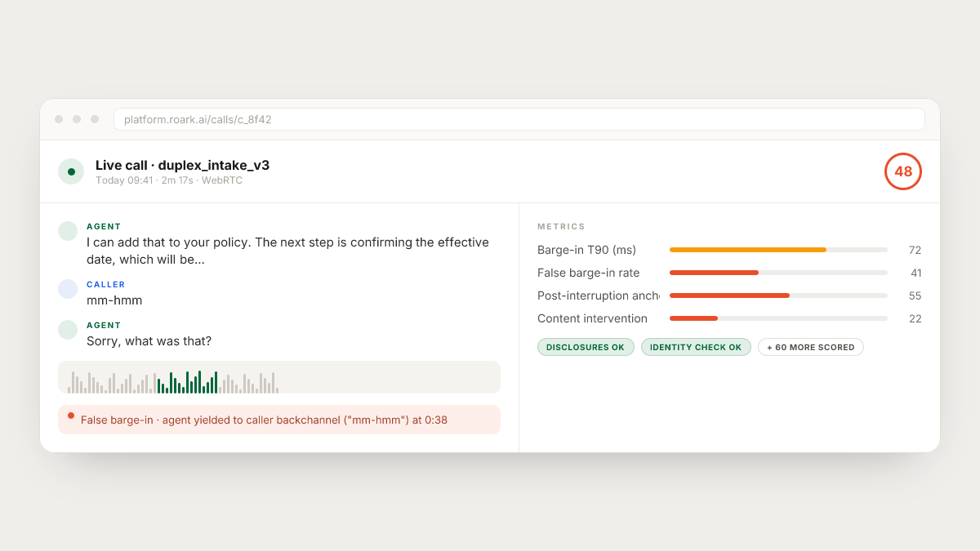Click the Barge-in T90 (ms) progress bar

[x=778, y=250]
